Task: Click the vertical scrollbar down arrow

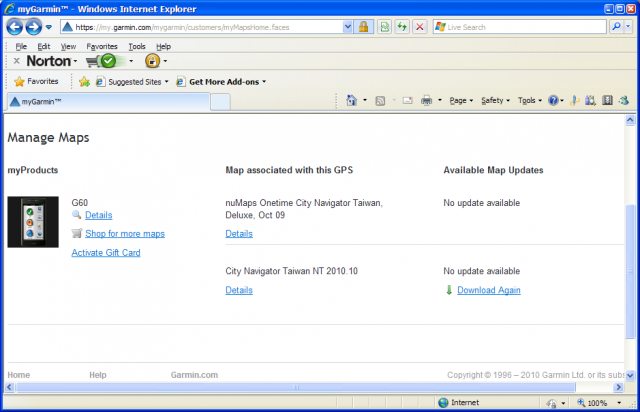Action: point(630,375)
